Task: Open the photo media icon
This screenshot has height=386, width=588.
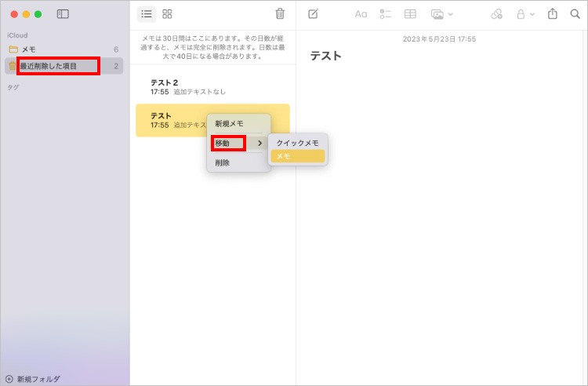Action: (x=437, y=14)
